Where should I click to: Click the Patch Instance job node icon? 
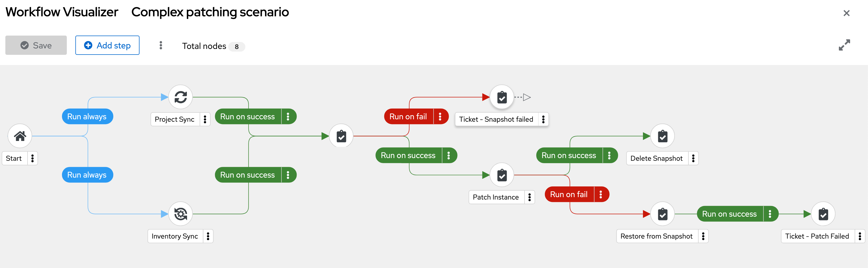502,175
